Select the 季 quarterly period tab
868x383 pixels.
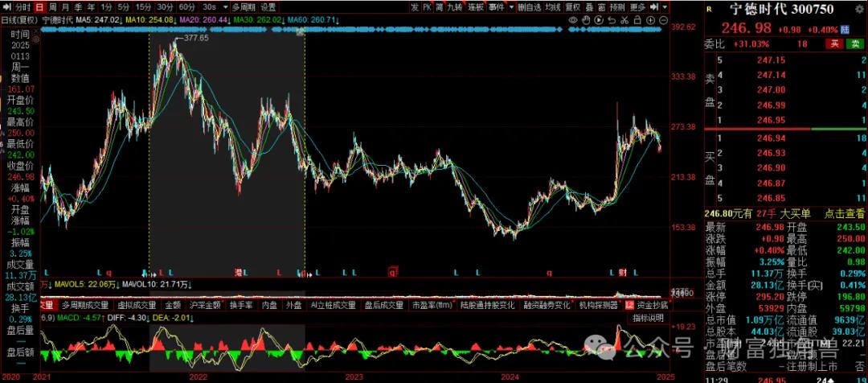click(x=77, y=7)
